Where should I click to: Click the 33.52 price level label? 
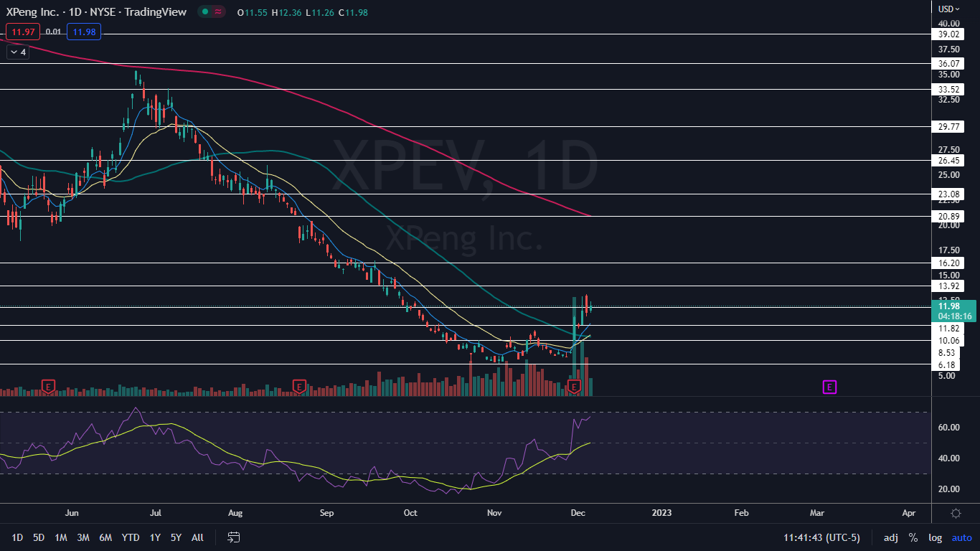click(x=949, y=89)
